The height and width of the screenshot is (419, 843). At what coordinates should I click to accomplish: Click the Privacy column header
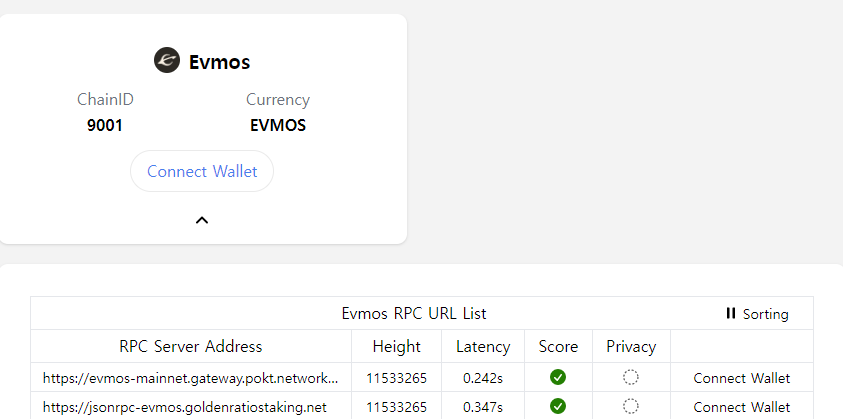tap(631, 346)
